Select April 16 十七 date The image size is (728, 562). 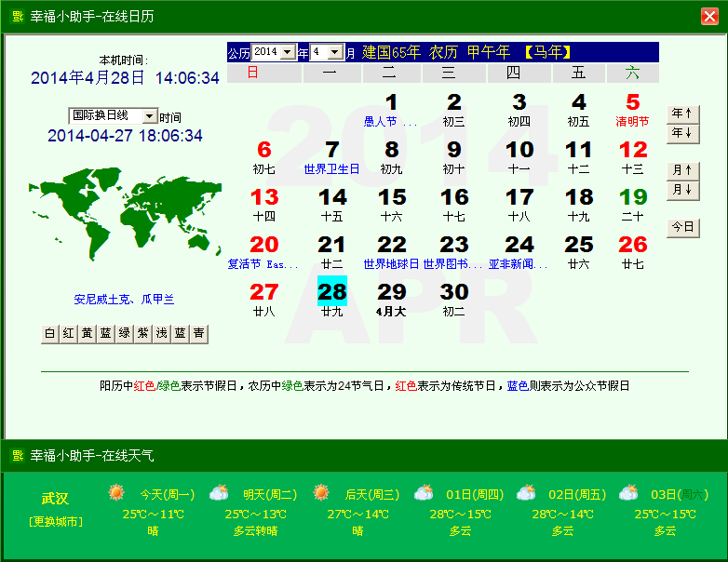(x=453, y=206)
